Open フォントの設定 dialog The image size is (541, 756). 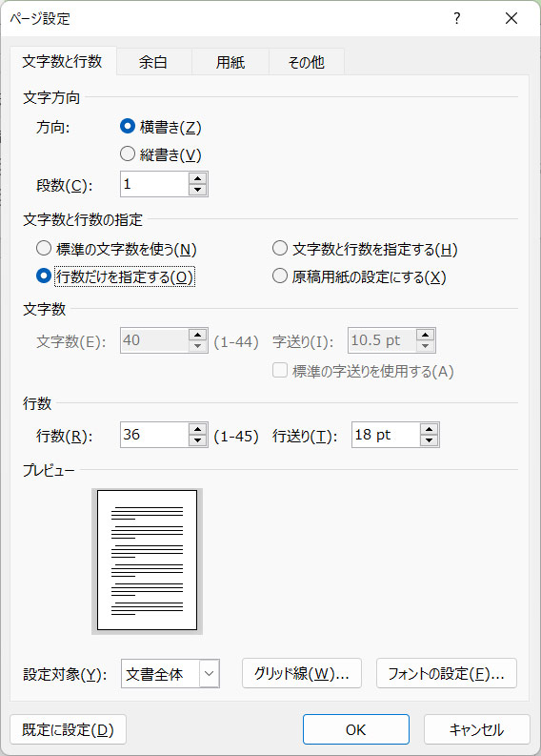pos(446,673)
